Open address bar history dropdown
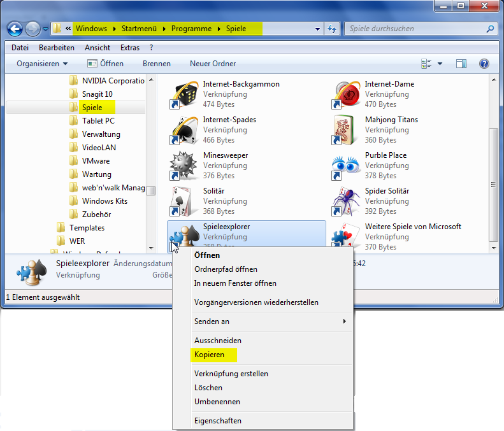The image size is (504, 431). [317, 29]
